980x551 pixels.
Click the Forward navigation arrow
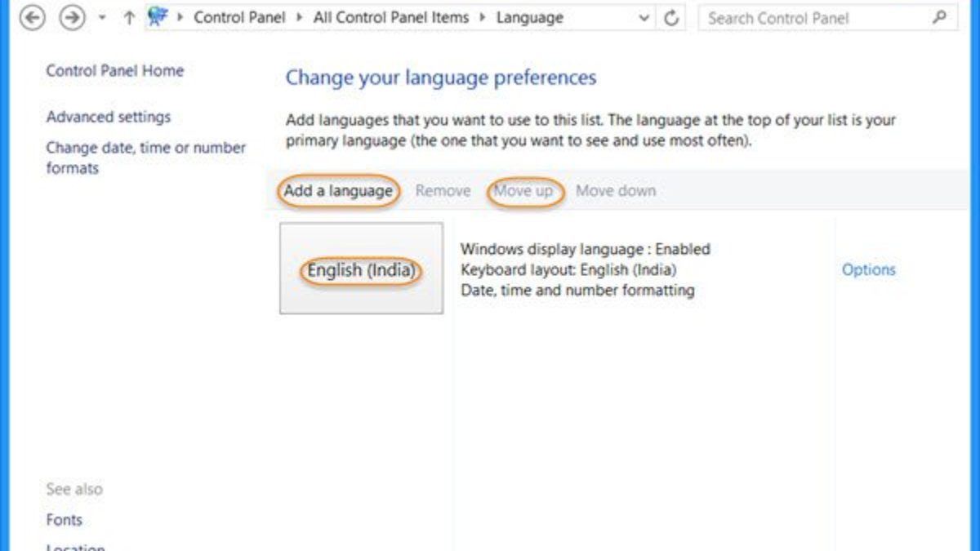[x=73, y=18]
